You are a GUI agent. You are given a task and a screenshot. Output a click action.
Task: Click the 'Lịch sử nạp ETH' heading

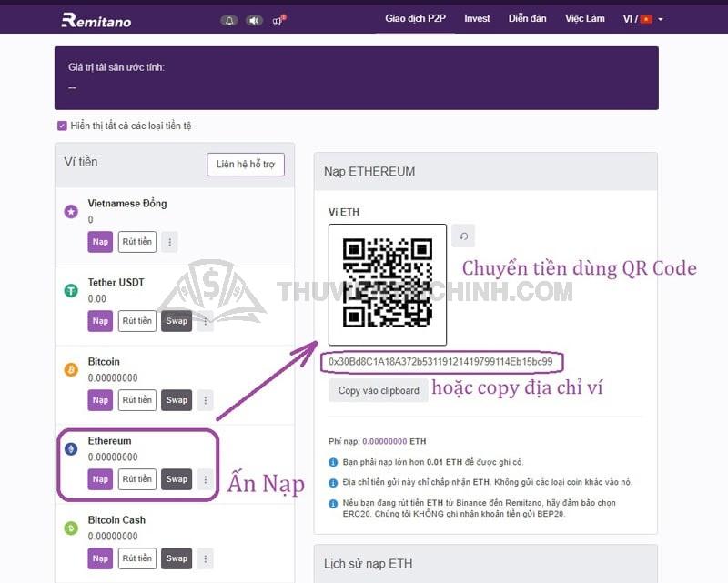[369, 564]
